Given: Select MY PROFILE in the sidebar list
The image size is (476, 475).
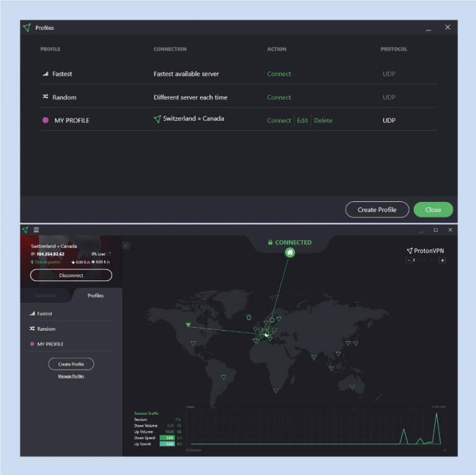Looking at the screenshot, I should tap(71, 344).
